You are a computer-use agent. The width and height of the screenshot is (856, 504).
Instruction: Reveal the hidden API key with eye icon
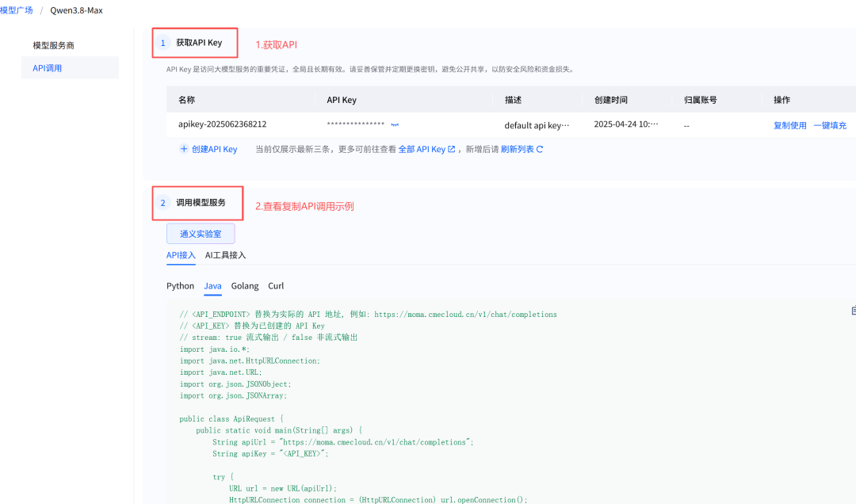[395, 125]
